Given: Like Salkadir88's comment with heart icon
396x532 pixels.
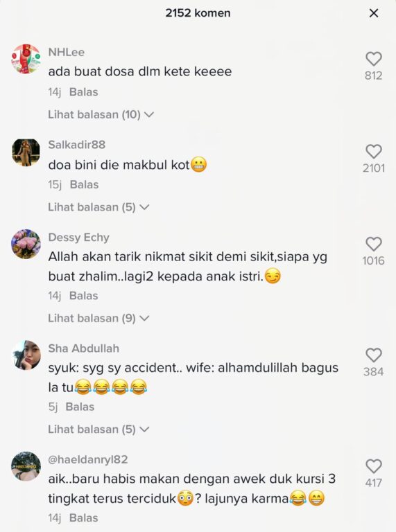Looking at the screenshot, I should [x=374, y=152].
